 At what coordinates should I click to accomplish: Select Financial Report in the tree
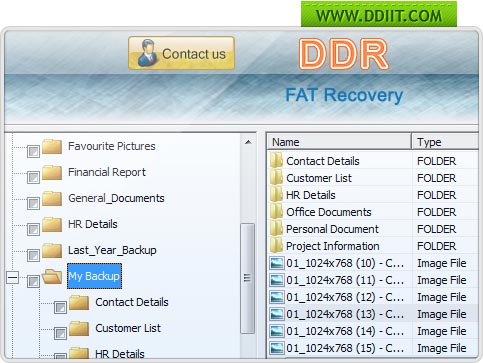107,172
